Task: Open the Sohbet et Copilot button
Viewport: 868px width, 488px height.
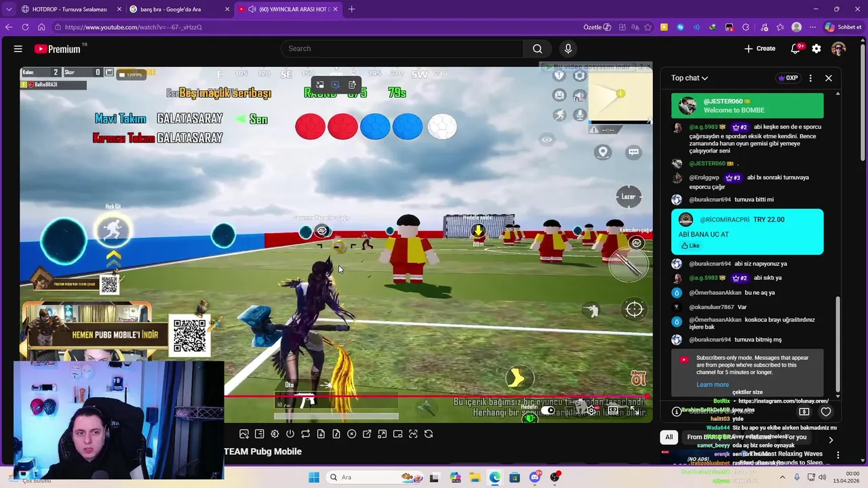Action: 843,27
